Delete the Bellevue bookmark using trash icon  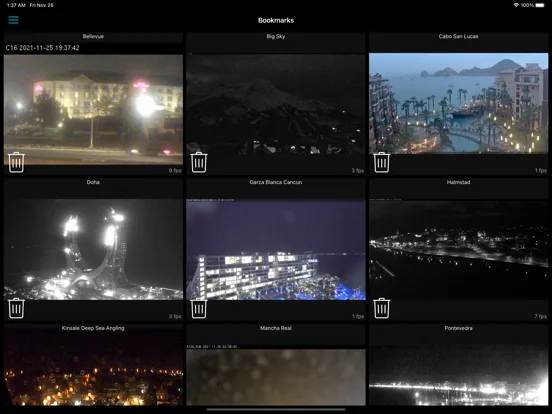coord(16,162)
